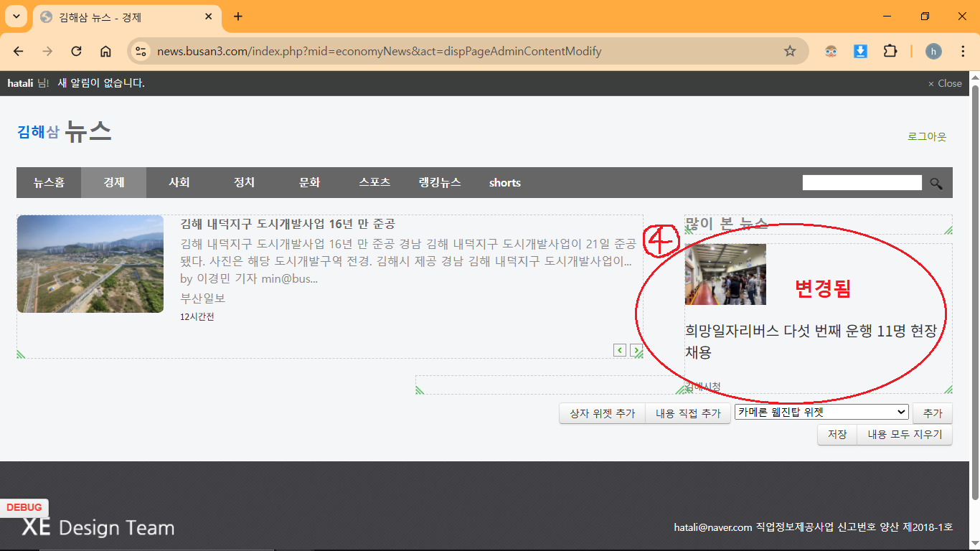The height and width of the screenshot is (551, 980).
Task: Open the Chrome profile avatar
Action: [933, 51]
